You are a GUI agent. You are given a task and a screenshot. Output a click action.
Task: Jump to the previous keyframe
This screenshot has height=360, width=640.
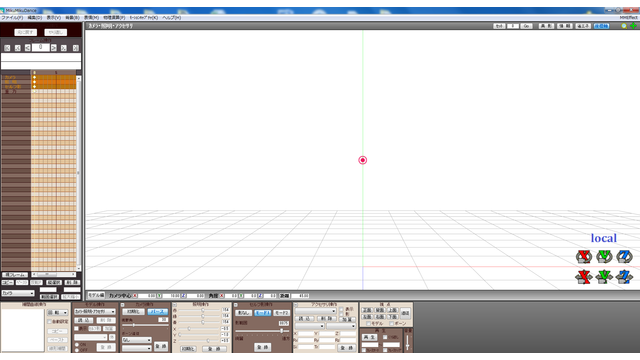coord(18,48)
